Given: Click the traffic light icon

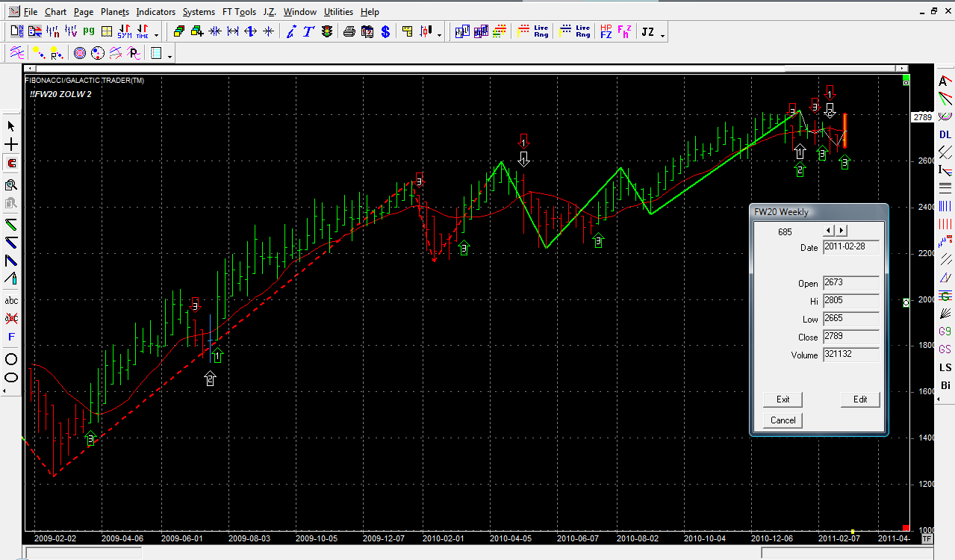Looking at the screenshot, I should pos(326,31).
